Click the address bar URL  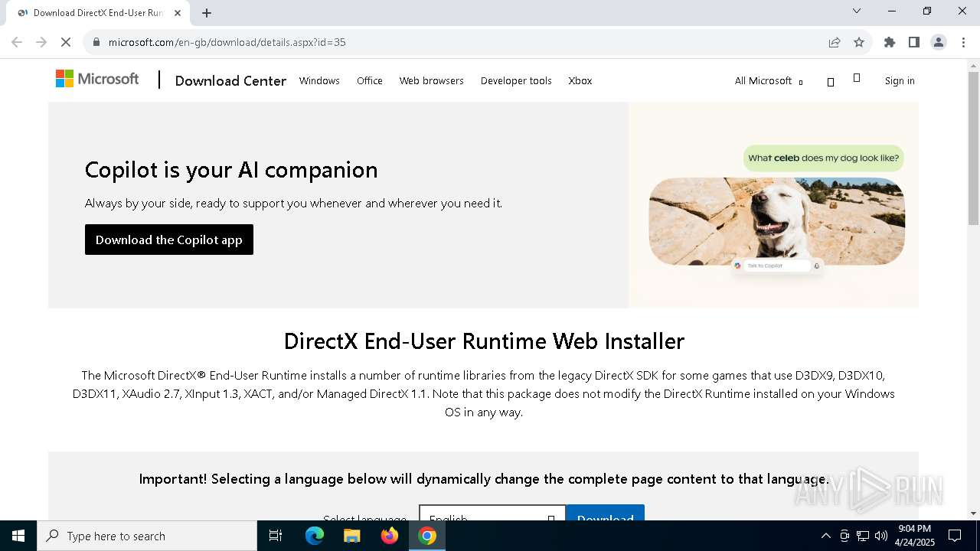coord(227,42)
